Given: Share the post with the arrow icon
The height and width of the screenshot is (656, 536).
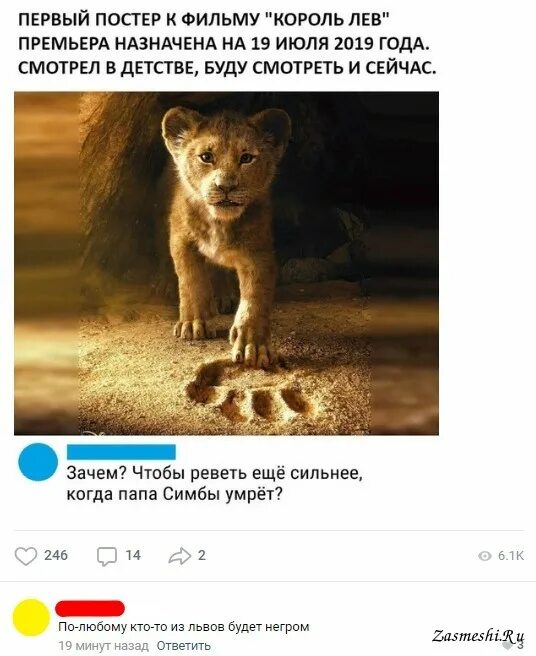Looking at the screenshot, I should [x=180, y=556].
